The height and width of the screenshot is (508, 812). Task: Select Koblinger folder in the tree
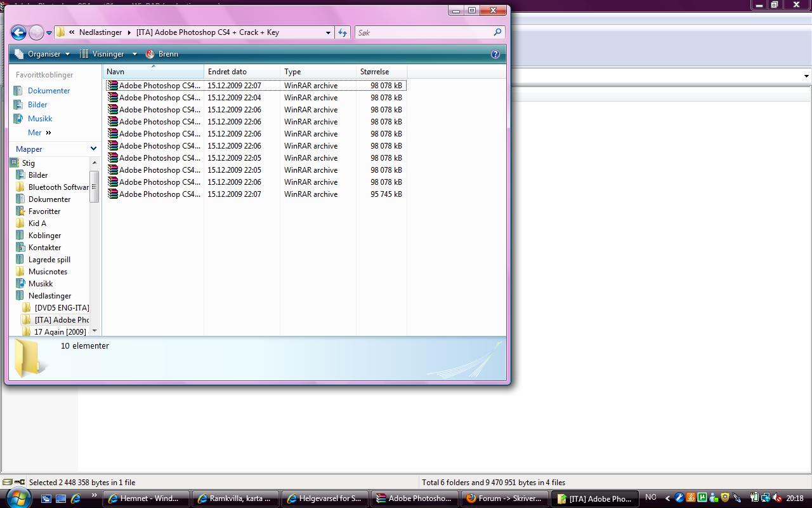click(44, 236)
